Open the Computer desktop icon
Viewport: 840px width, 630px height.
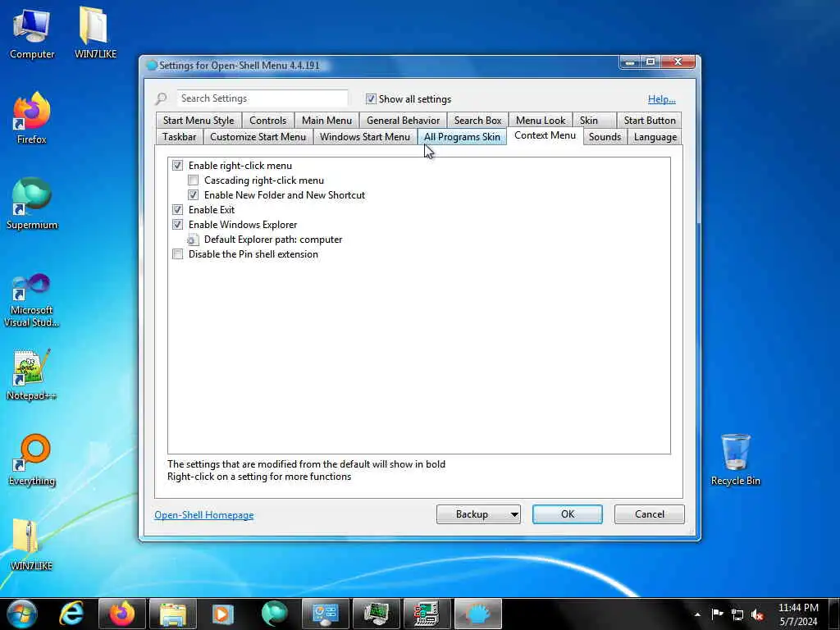(x=32, y=33)
